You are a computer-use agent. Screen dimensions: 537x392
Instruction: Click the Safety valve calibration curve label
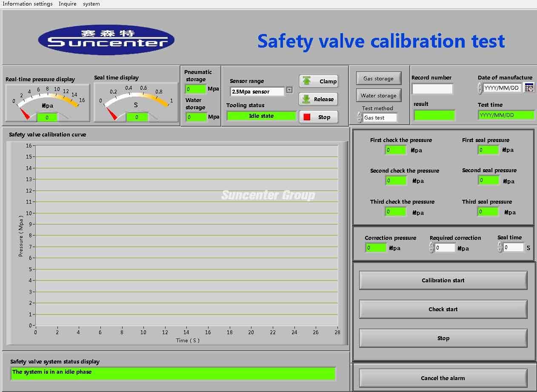point(48,134)
